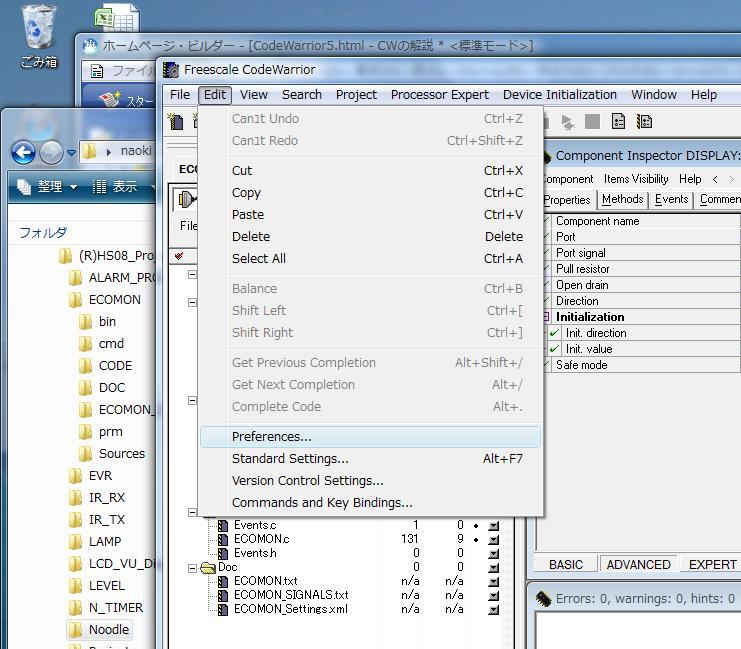Choose Standard Settings... in Edit menu
741x649 pixels.
tap(370, 459)
